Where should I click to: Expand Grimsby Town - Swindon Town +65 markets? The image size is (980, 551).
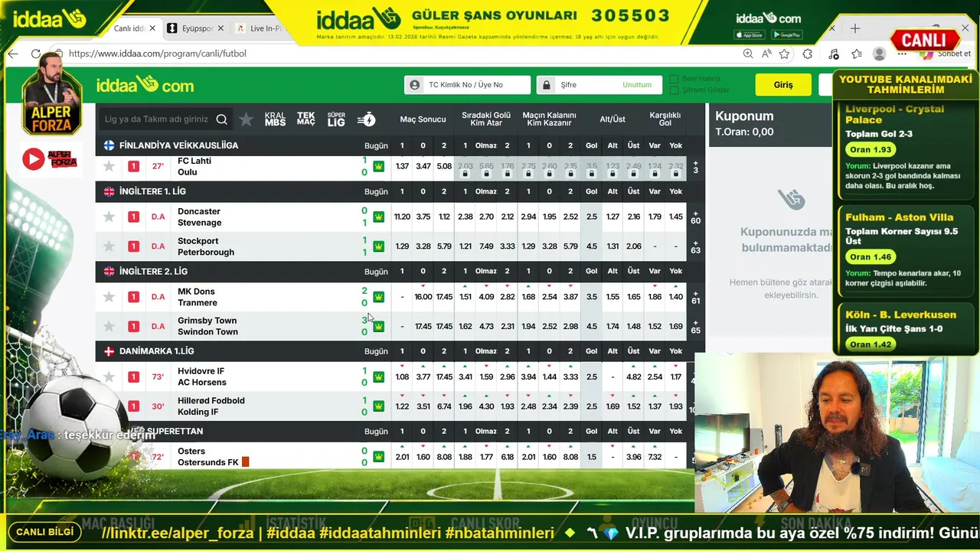695,326
